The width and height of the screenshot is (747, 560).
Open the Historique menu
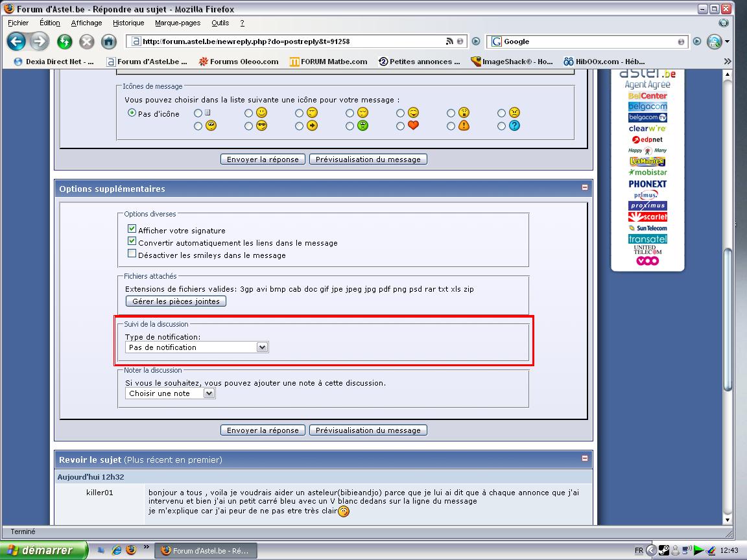tap(128, 23)
